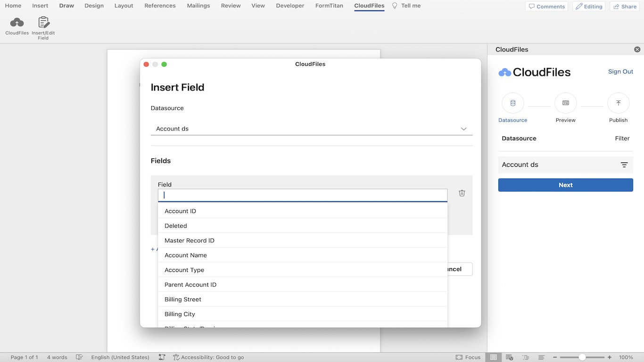This screenshot has width=644, height=362.
Task: Open the Developer ribbon tab
Action: pos(290,6)
